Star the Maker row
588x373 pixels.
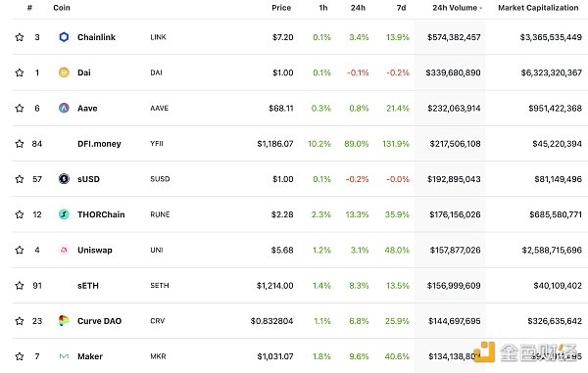click(20, 356)
